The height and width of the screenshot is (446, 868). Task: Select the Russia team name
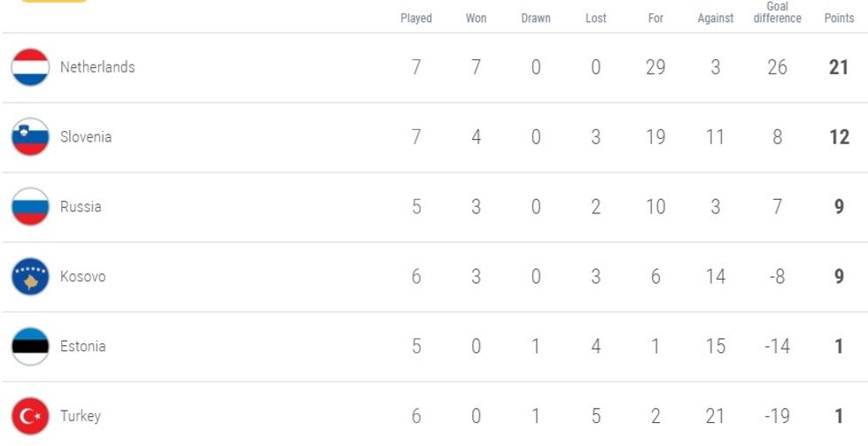tap(81, 207)
